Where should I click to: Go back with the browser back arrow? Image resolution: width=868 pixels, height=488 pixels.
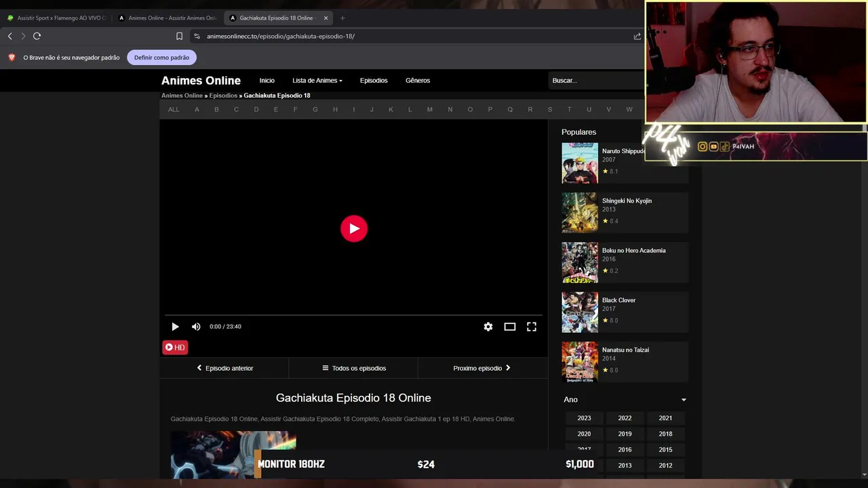9,36
